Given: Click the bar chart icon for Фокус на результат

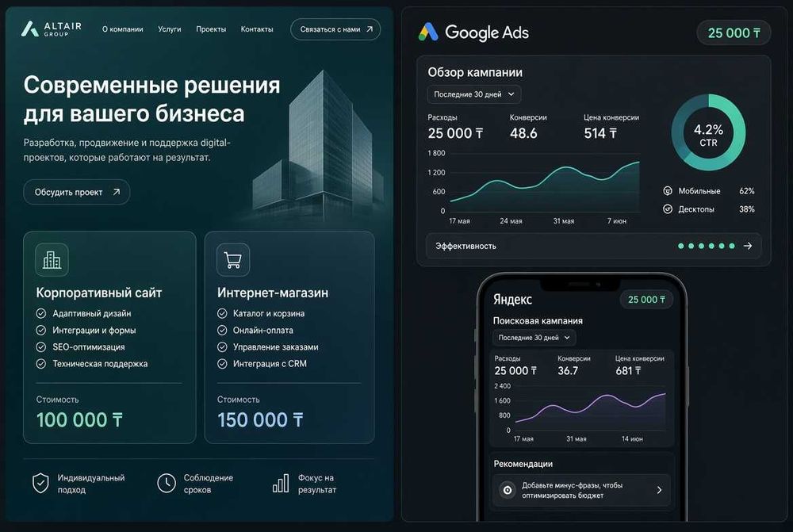Looking at the screenshot, I should click(281, 483).
